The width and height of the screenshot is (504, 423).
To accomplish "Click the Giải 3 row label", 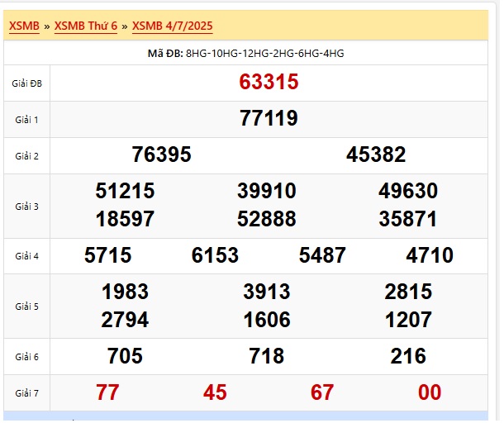I will coord(27,207).
